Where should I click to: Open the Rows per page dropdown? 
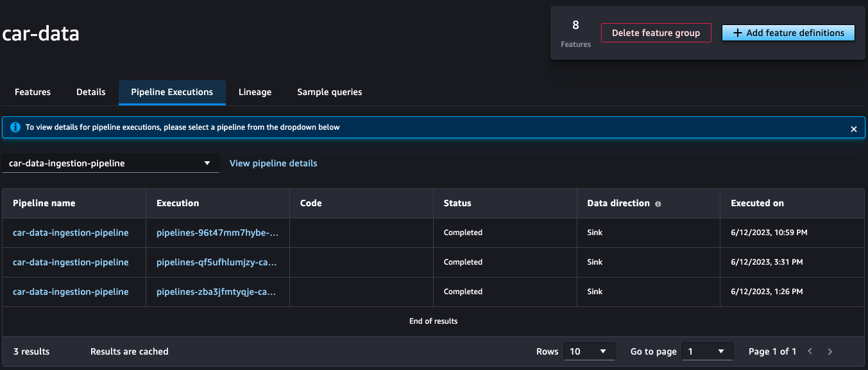click(x=589, y=351)
